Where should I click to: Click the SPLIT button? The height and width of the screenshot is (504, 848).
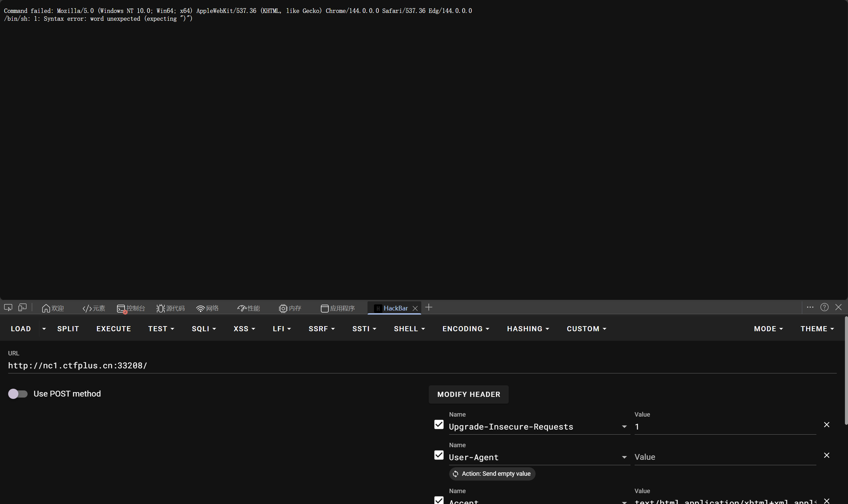[x=68, y=329]
